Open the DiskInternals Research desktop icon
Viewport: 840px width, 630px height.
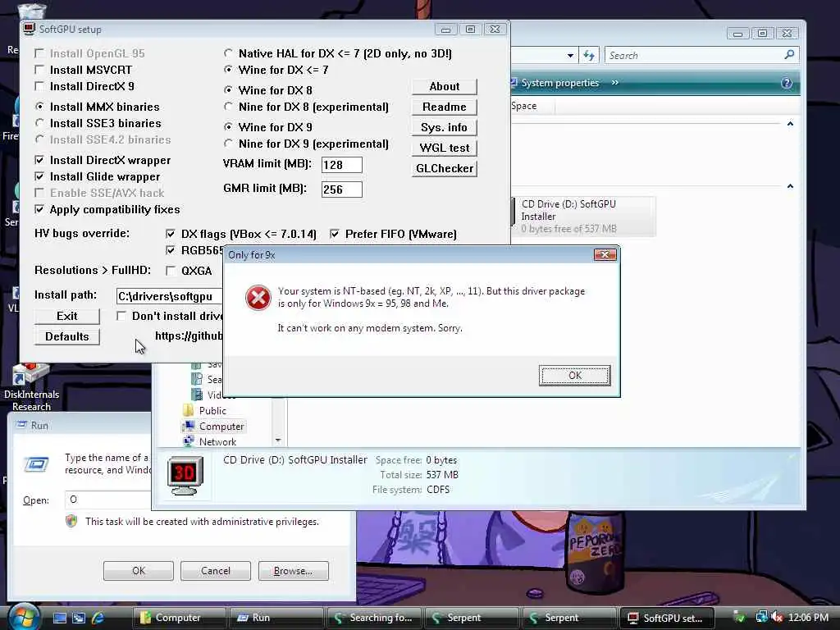tap(32, 387)
